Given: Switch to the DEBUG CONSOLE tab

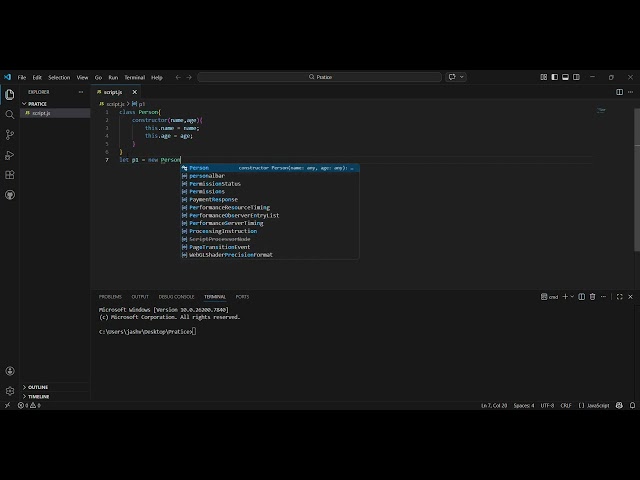Looking at the screenshot, I should pos(176,297).
